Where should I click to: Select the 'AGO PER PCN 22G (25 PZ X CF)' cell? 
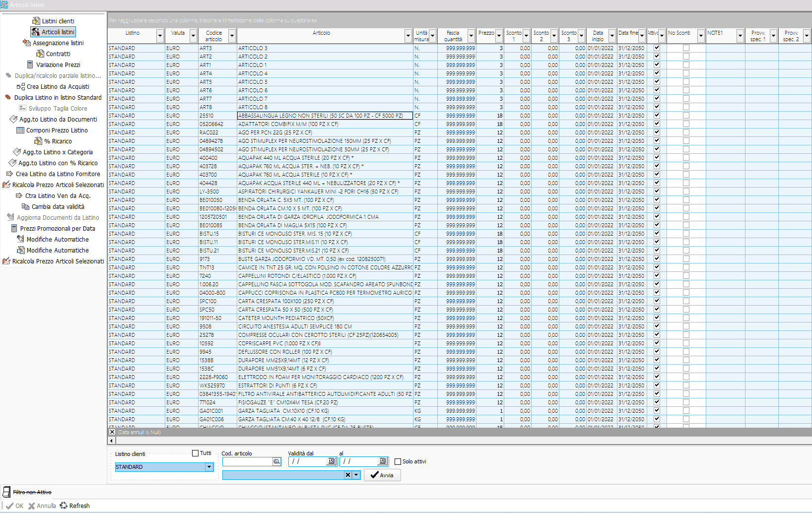click(x=325, y=132)
